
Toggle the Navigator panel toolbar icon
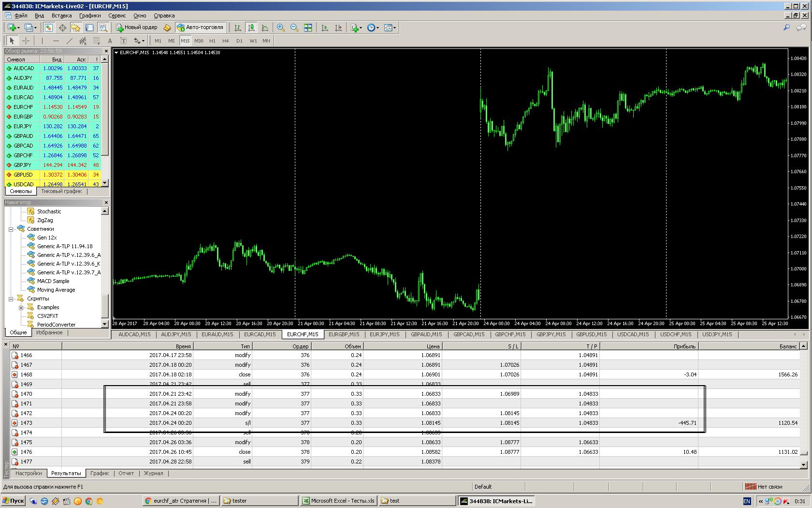click(x=76, y=28)
